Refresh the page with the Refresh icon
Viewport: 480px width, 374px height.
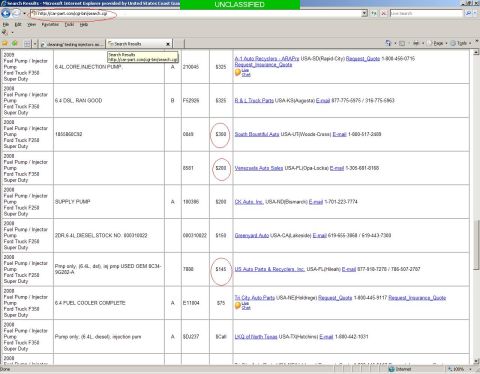(x=374, y=13)
